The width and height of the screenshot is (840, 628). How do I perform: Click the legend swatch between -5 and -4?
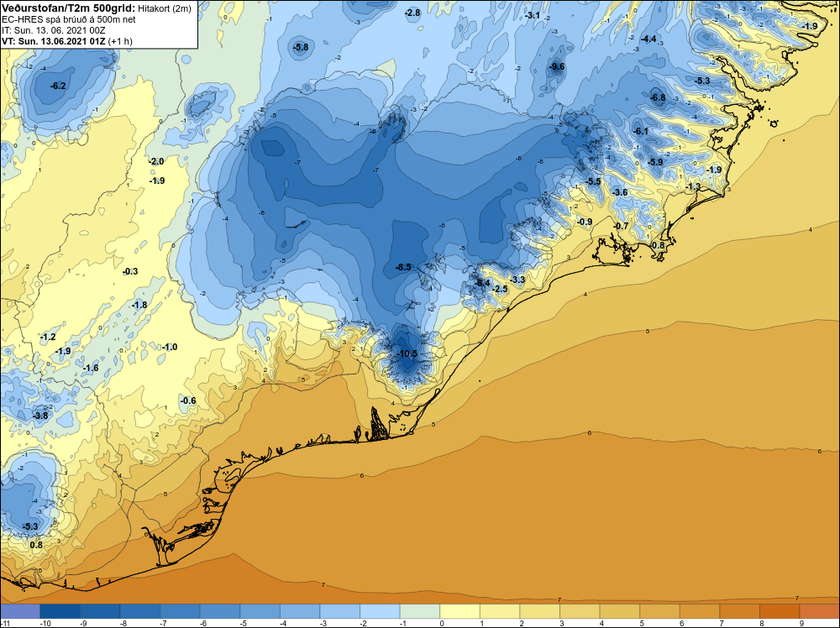point(260,611)
